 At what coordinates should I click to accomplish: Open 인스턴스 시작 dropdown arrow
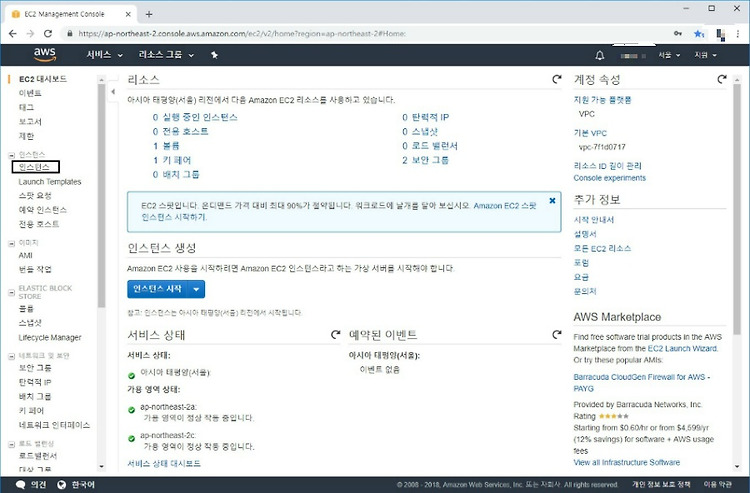tap(196, 289)
